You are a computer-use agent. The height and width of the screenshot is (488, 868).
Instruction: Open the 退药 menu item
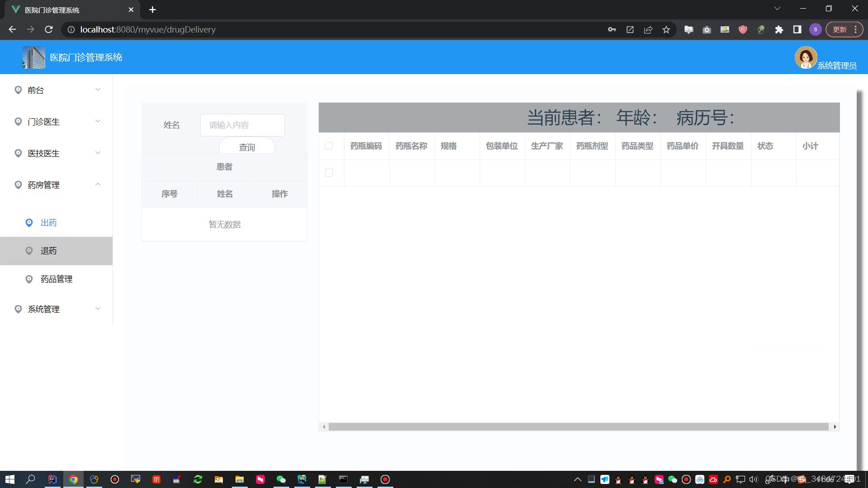click(x=48, y=251)
